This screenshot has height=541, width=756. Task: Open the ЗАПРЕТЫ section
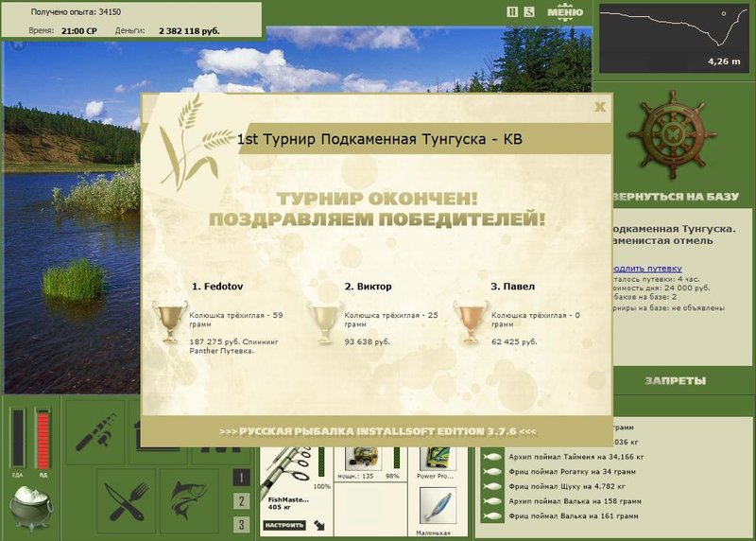[x=676, y=381]
